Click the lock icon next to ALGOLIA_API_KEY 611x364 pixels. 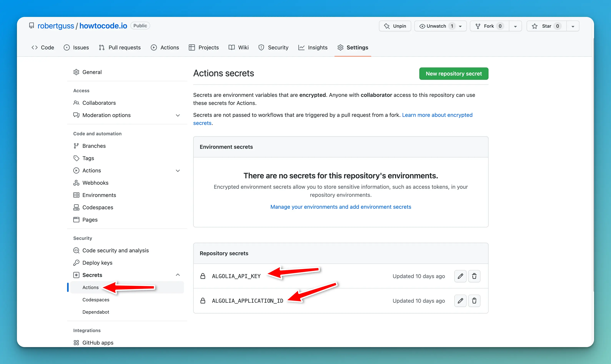(203, 276)
